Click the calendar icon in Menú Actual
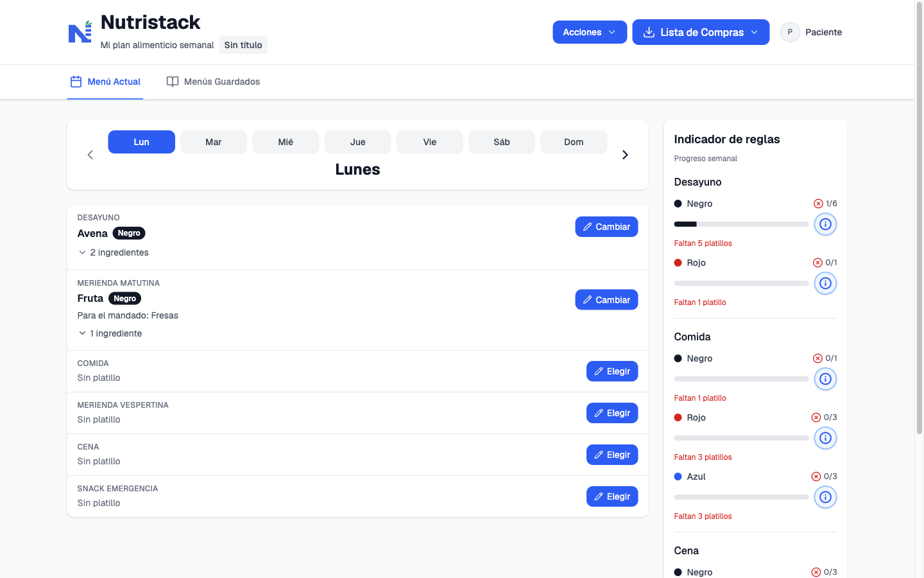 tap(76, 82)
